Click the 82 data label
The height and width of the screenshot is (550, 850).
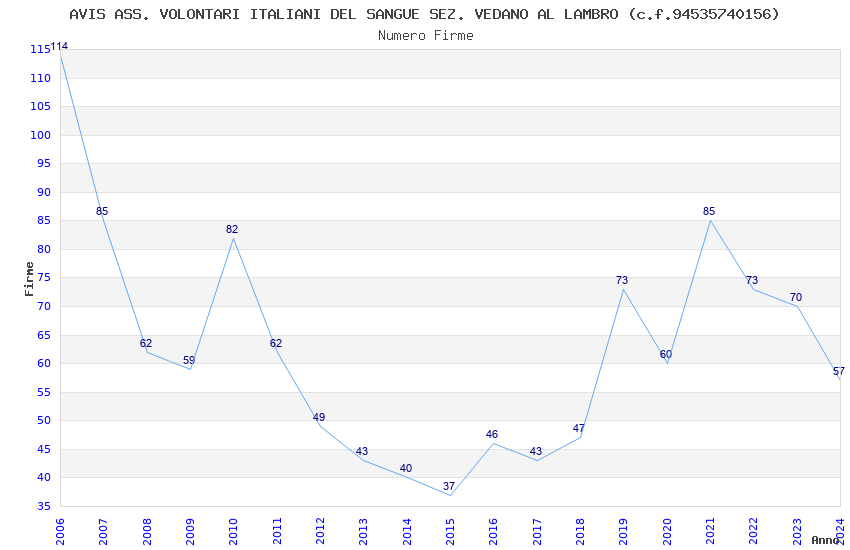click(x=232, y=229)
